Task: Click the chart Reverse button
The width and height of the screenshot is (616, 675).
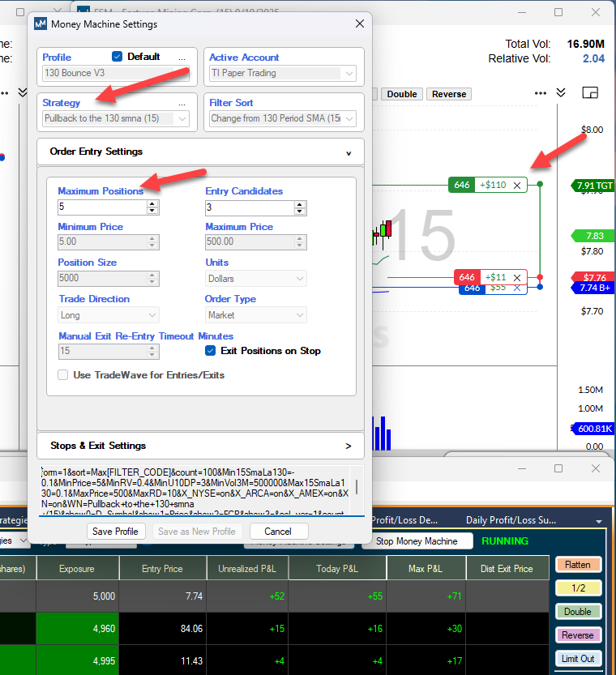Action: (449, 94)
